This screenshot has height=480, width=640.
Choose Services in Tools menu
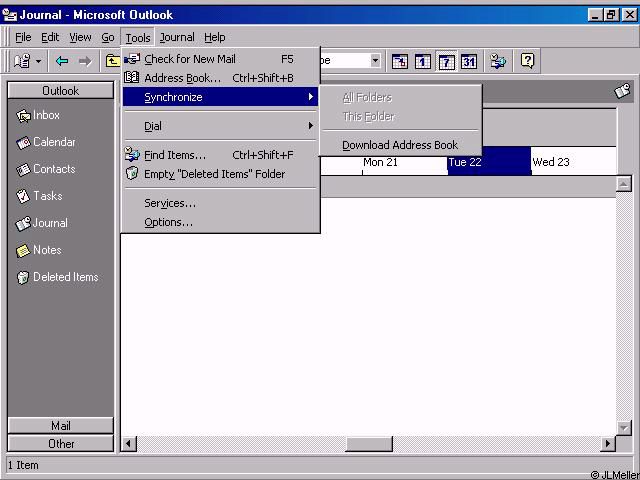point(220,203)
